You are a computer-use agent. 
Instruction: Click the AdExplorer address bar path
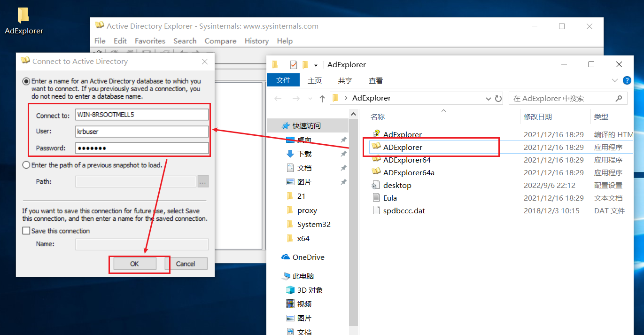coord(371,98)
